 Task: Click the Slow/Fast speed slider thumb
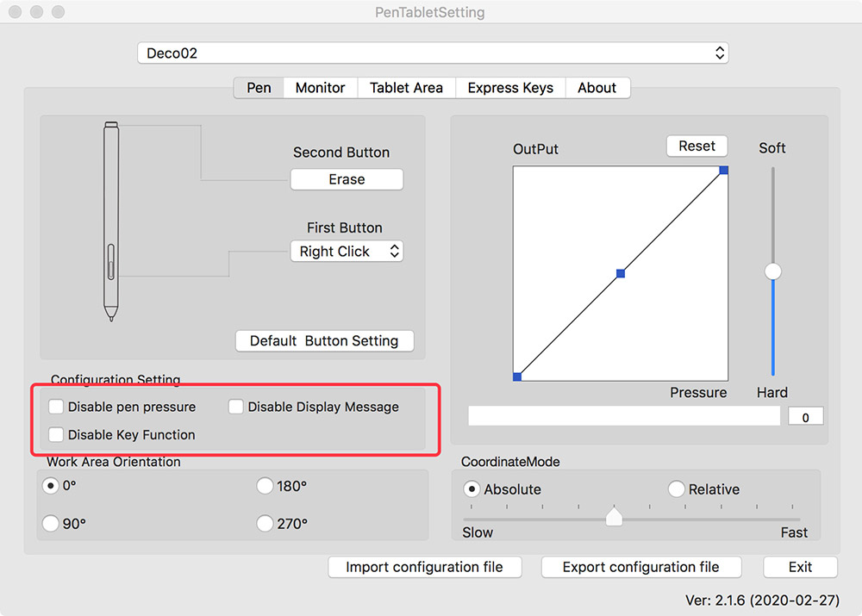[614, 517]
